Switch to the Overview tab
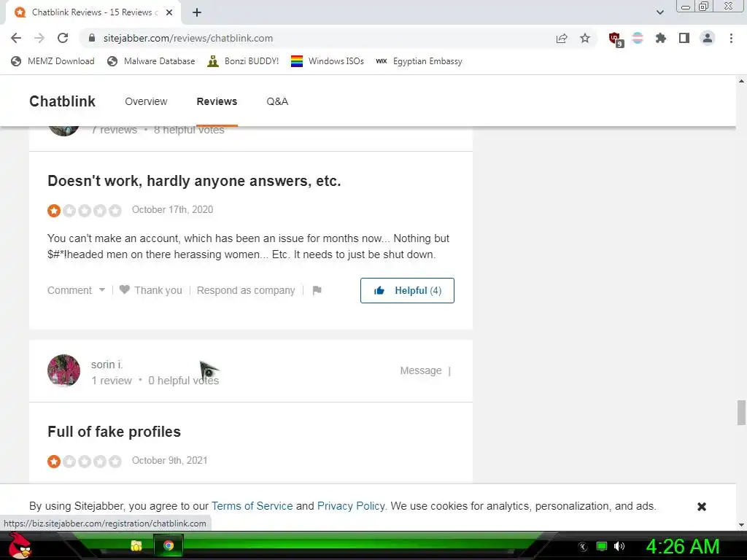The height and width of the screenshot is (560, 747). (x=146, y=101)
